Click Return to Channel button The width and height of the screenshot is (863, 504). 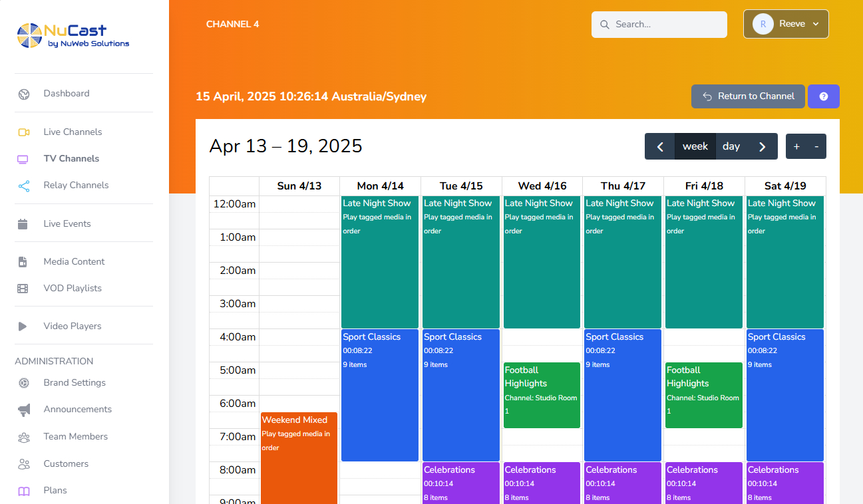[748, 96]
